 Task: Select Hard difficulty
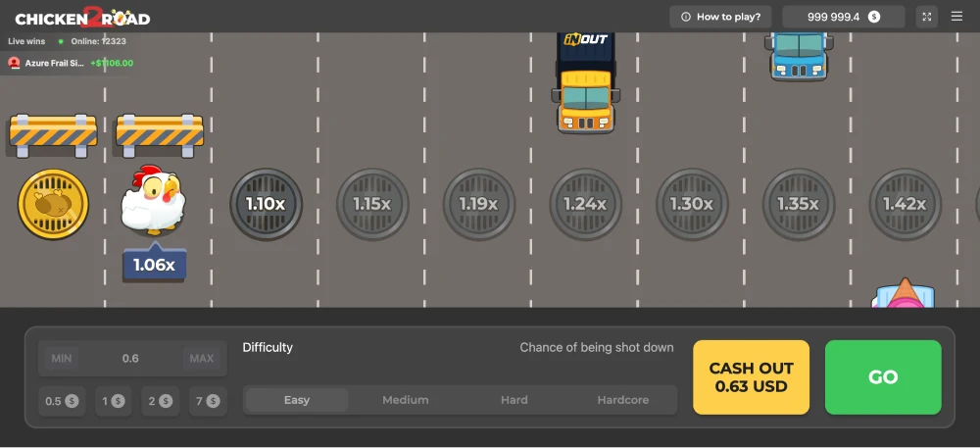[x=514, y=400]
